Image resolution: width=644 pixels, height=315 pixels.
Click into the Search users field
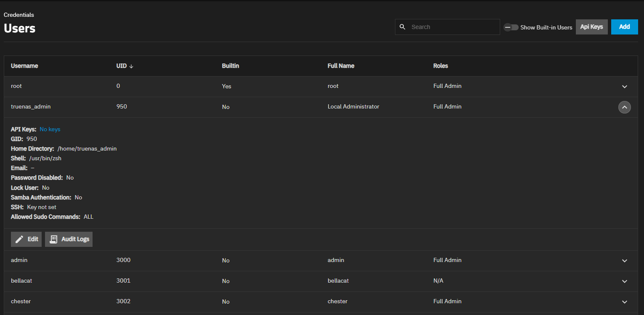point(452,27)
